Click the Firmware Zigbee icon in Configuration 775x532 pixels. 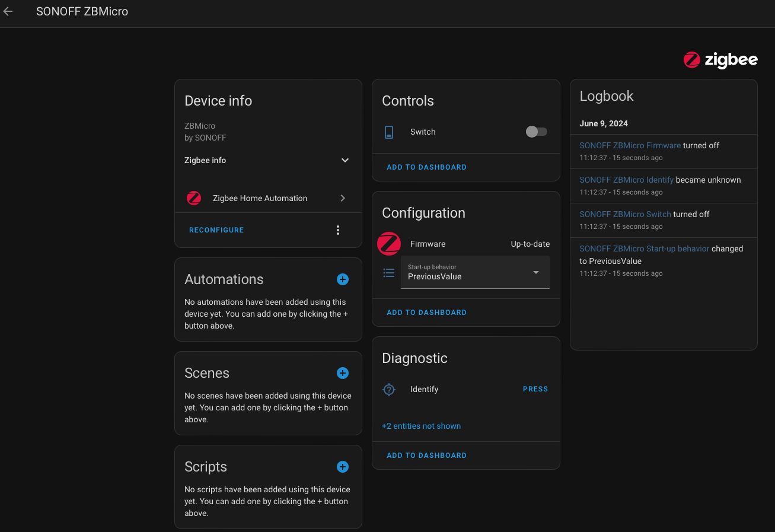(x=389, y=244)
